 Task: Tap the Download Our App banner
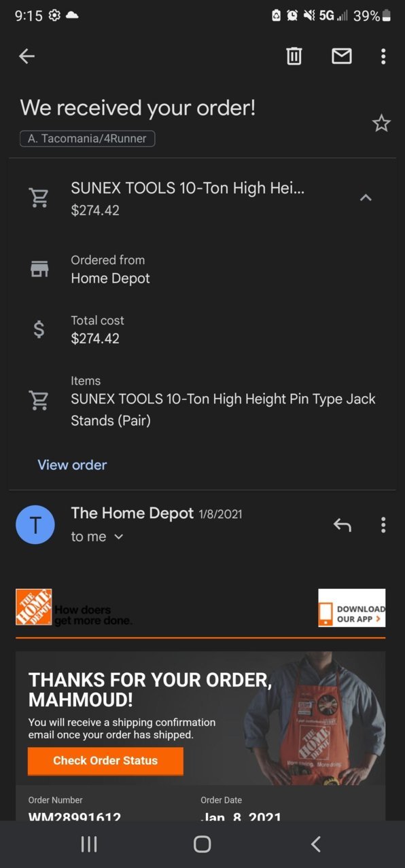click(352, 608)
